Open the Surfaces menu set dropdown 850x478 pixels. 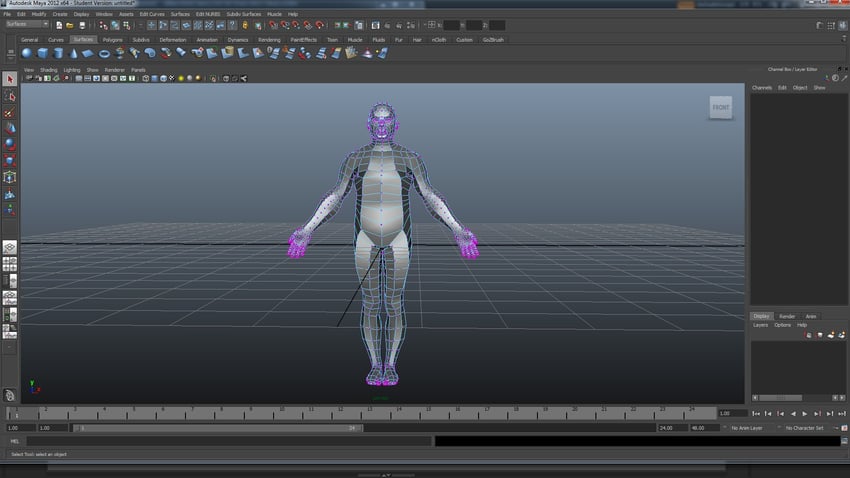(27, 24)
